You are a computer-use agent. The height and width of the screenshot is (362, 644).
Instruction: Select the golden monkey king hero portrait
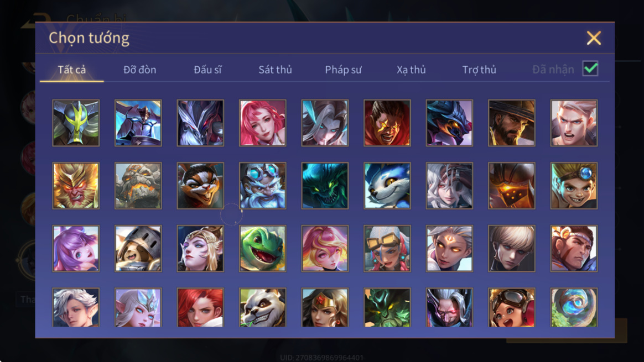76,186
